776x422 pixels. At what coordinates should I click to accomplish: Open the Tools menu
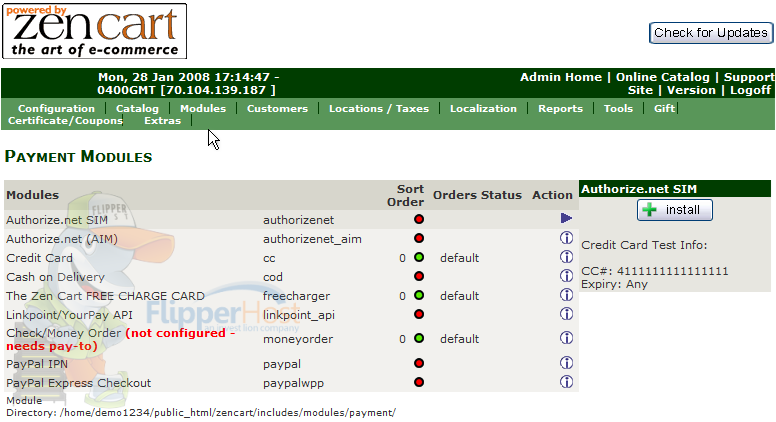click(x=618, y=108)
